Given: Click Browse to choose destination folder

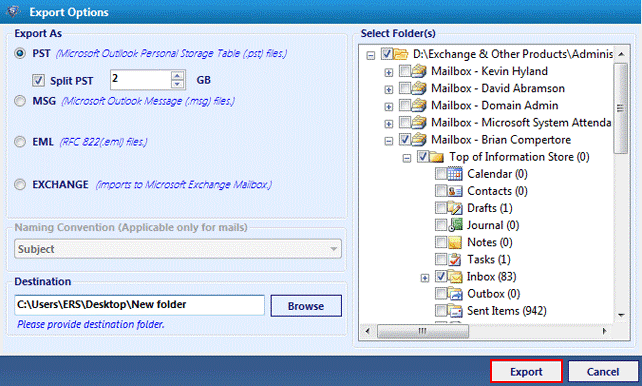Looking at the screenshot, I should 306,306.
